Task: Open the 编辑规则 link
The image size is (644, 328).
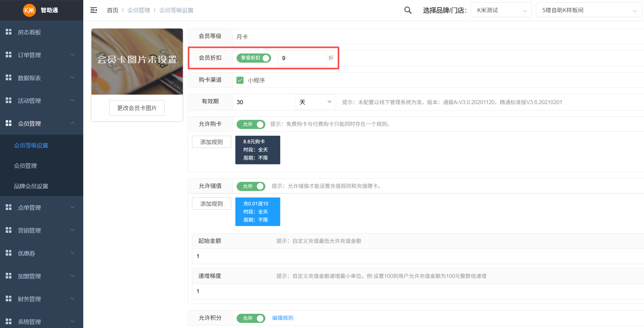Action: [283, 318]
